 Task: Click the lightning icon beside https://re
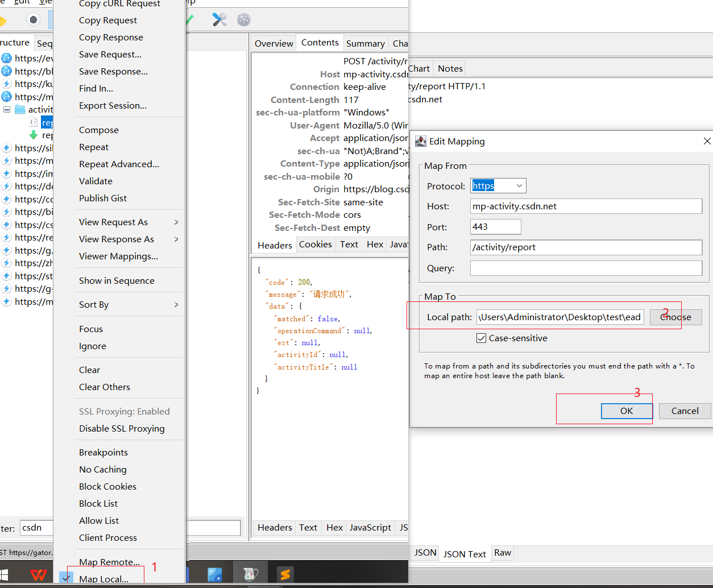6,237
